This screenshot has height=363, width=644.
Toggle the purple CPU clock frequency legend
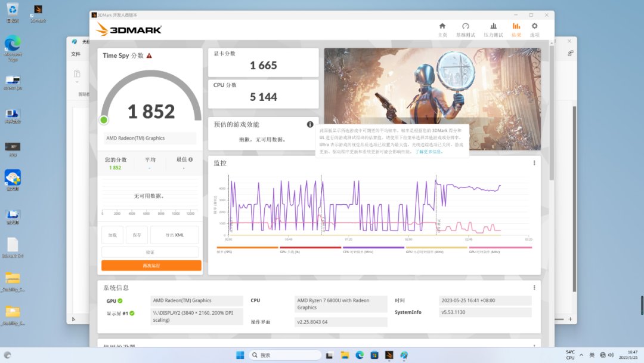tap(373, 250)
